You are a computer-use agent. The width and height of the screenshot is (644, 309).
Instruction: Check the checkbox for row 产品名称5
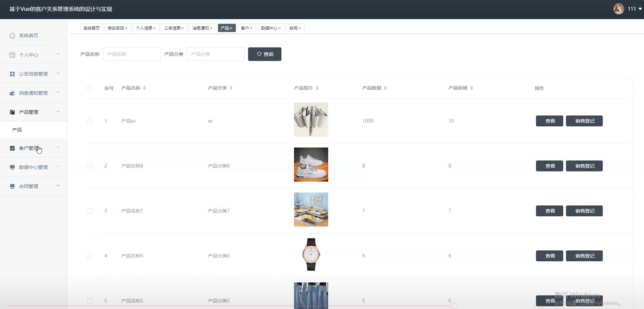tap(90, 301)
